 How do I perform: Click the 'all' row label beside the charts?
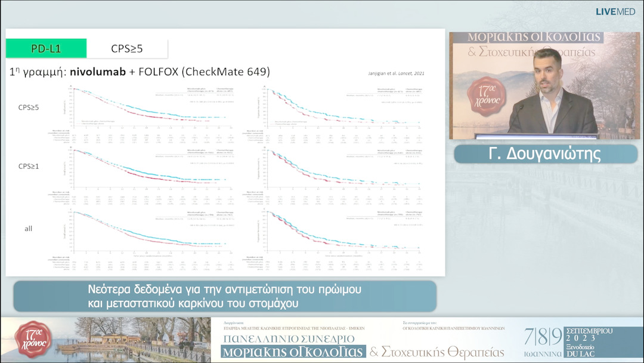tap(29, 229)
